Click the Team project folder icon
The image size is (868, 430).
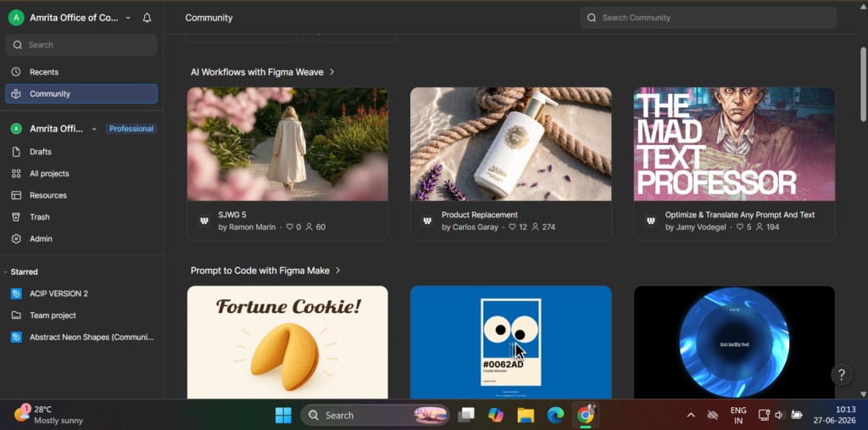tap(16, 316)
